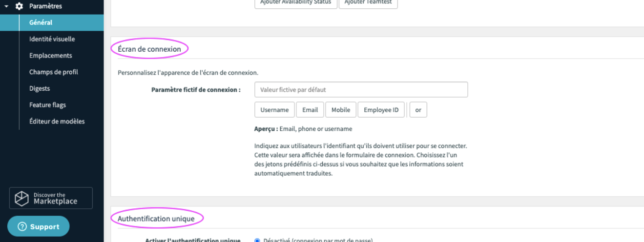The width and height of the screenshot is (644, 242).
Task: Click the Support question mark icon
Action: (x=22, y=227)
